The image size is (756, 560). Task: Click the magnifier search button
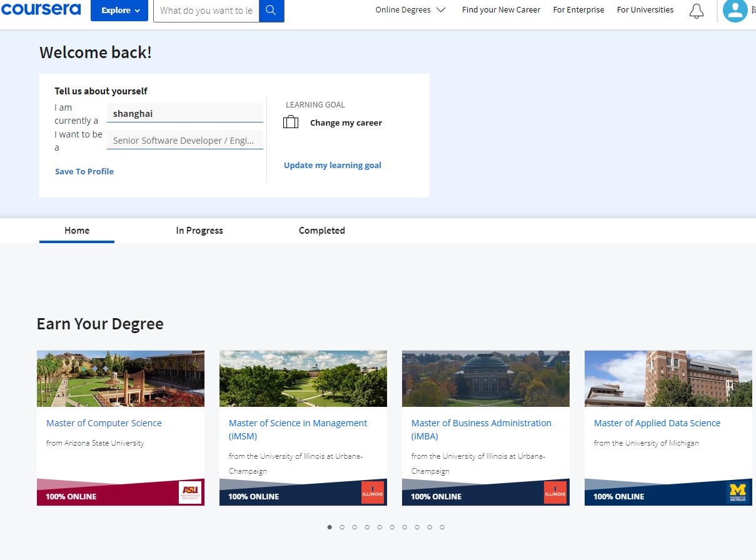pos(271,11)
